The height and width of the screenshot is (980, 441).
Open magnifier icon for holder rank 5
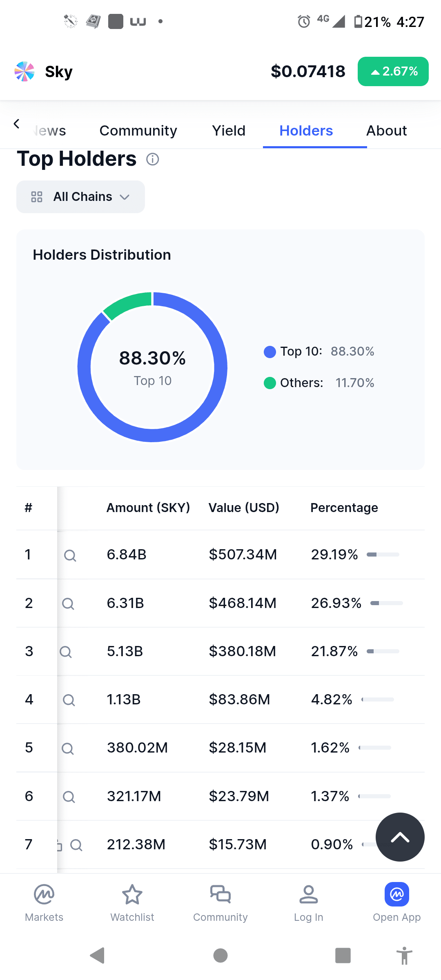point(68,748)
